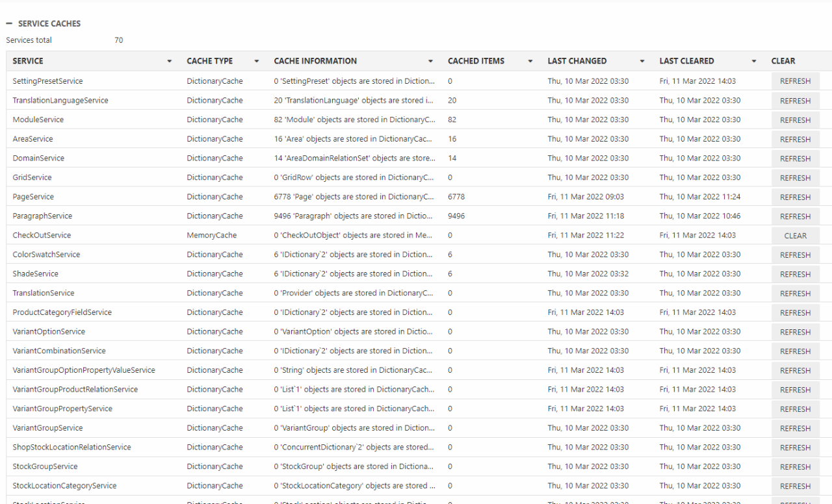832x504 pixels.
Task: Refresh the StockGroupService cache
Action: 795,467
